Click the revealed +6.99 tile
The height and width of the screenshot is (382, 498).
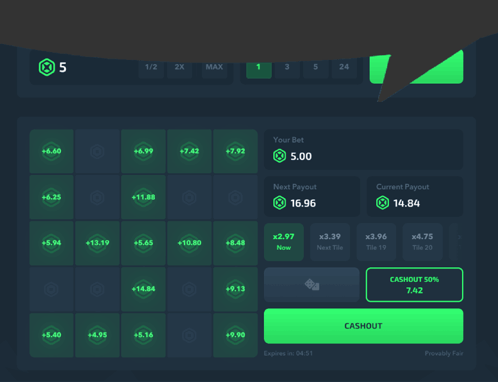point(143,151)
